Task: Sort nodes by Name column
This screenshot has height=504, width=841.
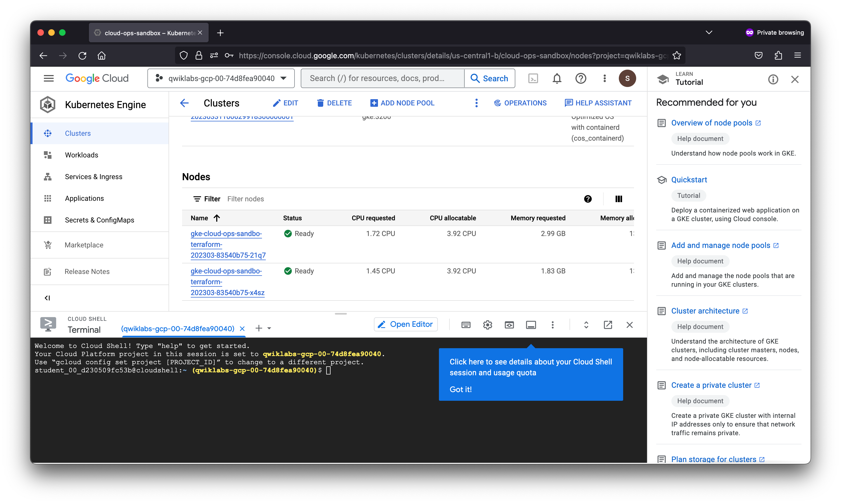Action: coord(205,218)
